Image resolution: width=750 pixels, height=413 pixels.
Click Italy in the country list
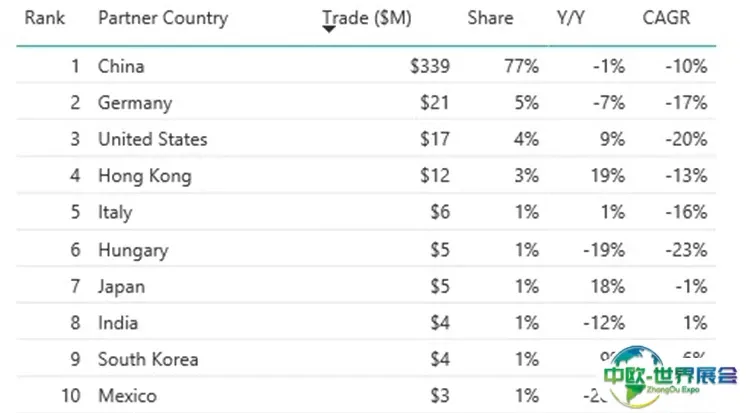tap(115, 213)
